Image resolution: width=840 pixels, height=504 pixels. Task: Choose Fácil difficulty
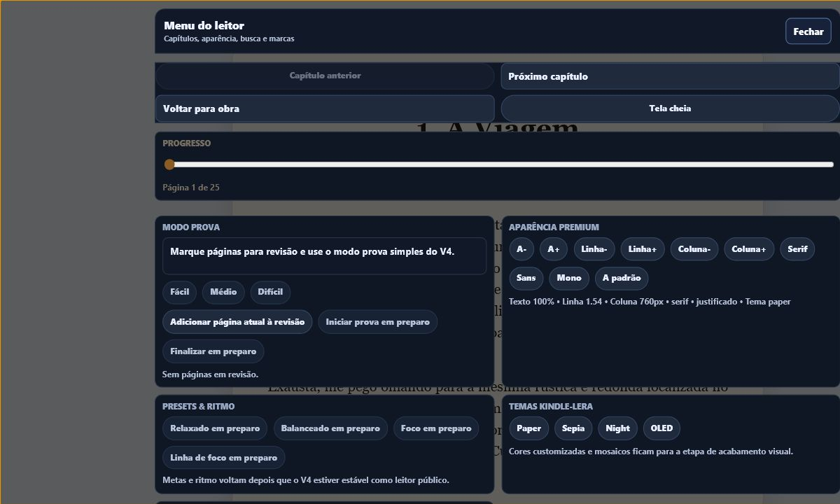[x=180, y=292]
